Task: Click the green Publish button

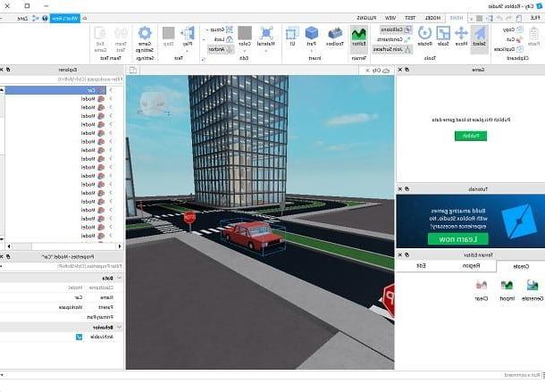Action: point(471,136)
